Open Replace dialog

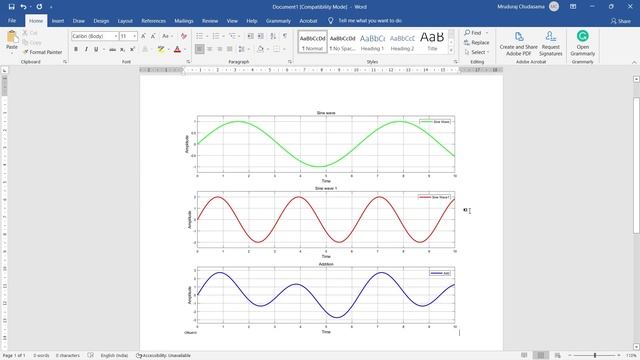pos(476,42)
